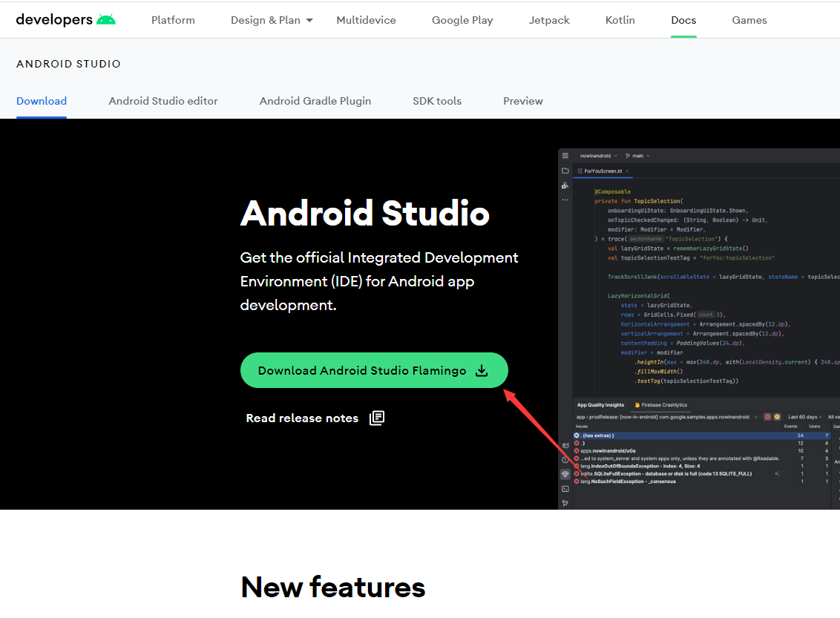This screenshot has height=618, width=840.
Task: Click @Composable annotation line in preview code
Action: point(612,191)
